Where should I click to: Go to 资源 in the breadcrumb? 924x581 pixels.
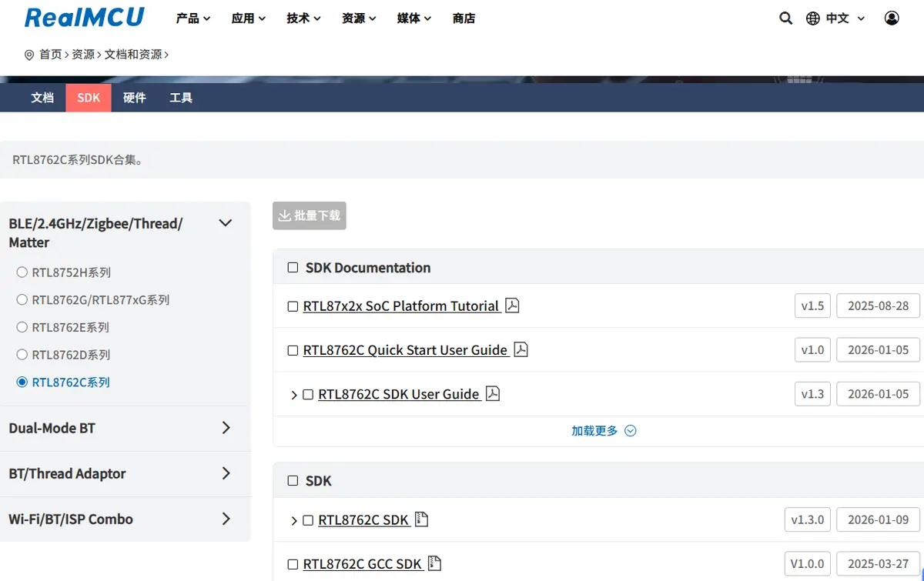pos(83,55)
